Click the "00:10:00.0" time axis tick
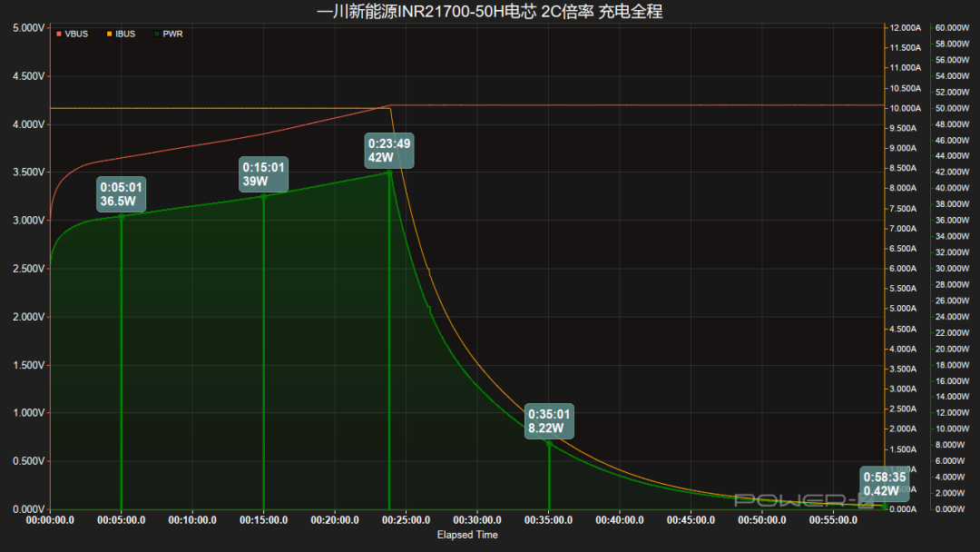 point(192,520)
